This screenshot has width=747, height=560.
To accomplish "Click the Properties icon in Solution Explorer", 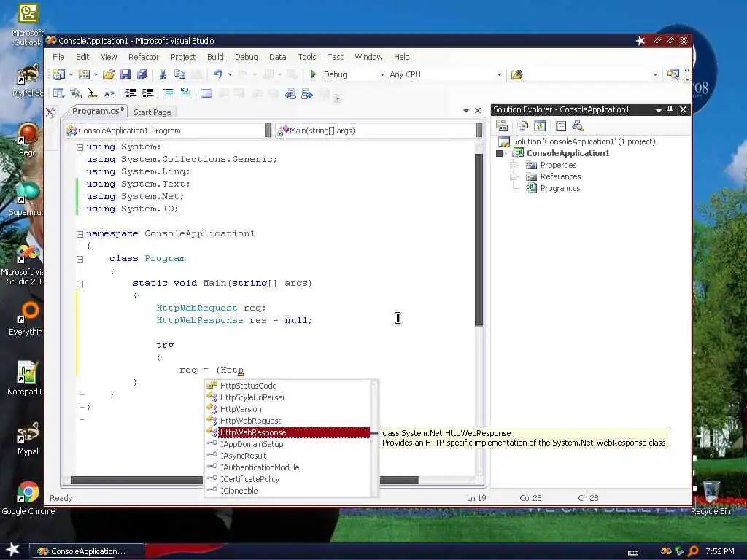I will click(502, 125).
